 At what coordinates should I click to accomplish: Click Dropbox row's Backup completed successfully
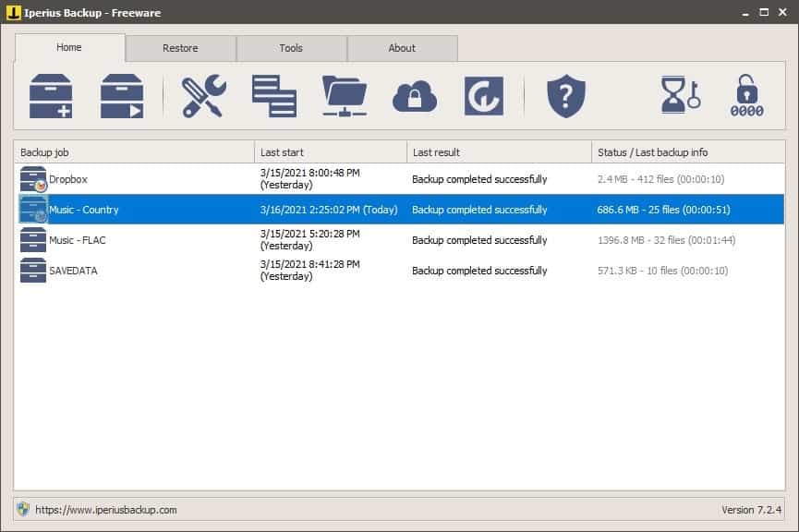(479, 179)
